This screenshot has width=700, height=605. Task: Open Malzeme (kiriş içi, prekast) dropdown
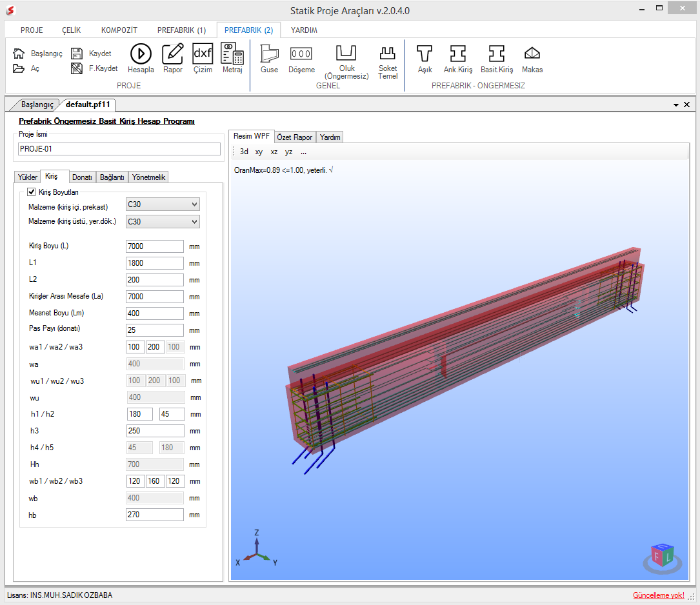(x=163, y=204)
